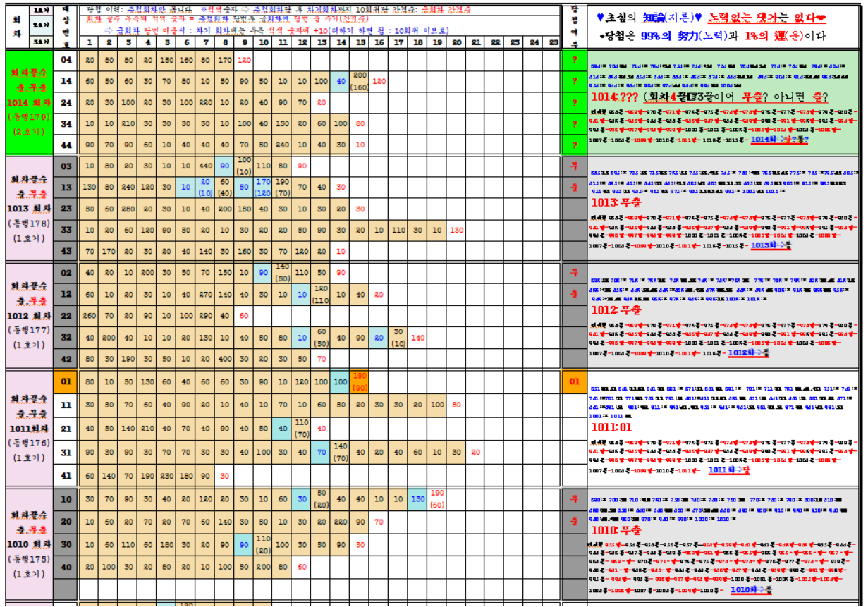
Task: Select target number row '44'
Action: point(66,145)
